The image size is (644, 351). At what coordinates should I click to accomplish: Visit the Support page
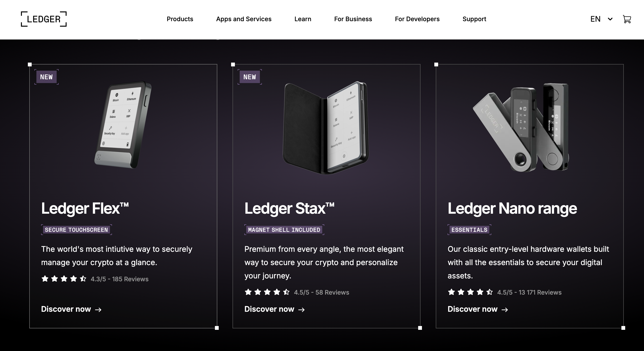[474, 19]
